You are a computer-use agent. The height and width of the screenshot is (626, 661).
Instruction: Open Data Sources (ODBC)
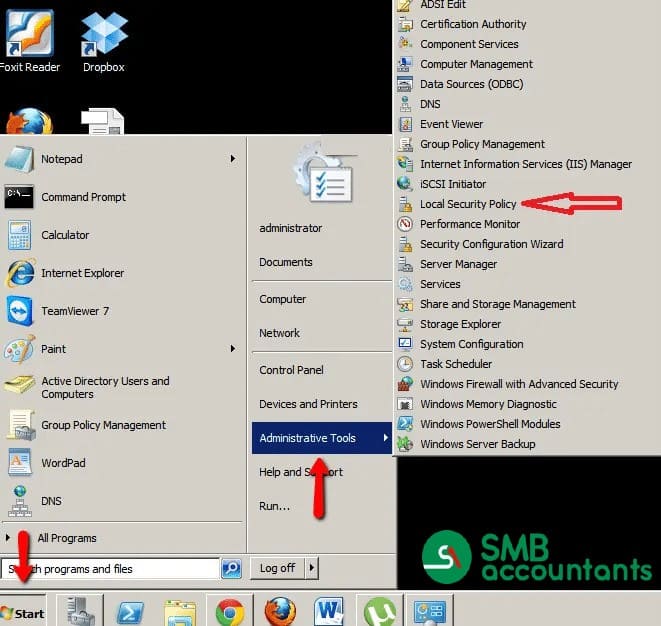(x=471, y=84)
